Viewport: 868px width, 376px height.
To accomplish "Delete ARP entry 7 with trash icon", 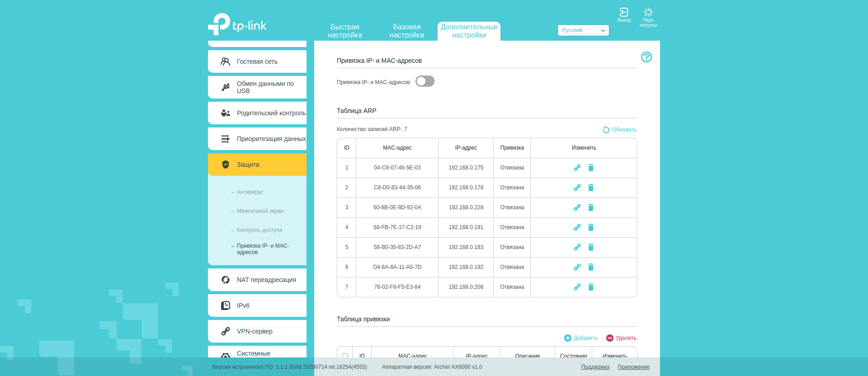I will [x=590, y=287].
